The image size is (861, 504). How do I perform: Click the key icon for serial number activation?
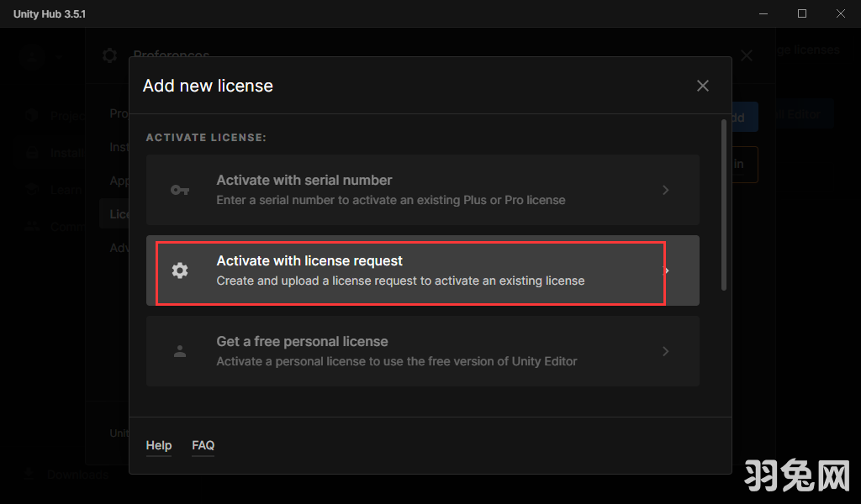click(180, 190)
